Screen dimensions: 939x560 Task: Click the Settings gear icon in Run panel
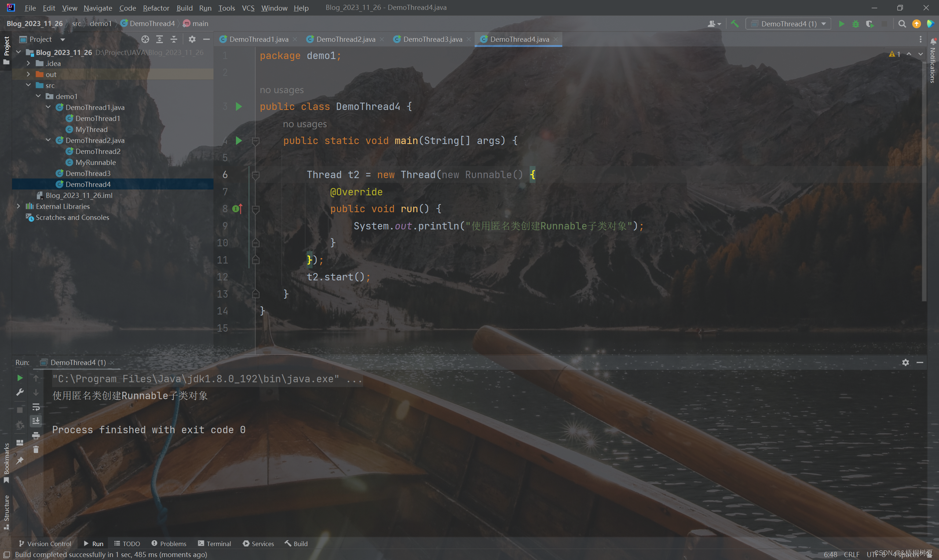pyautogui.click(x=906, y=362)
